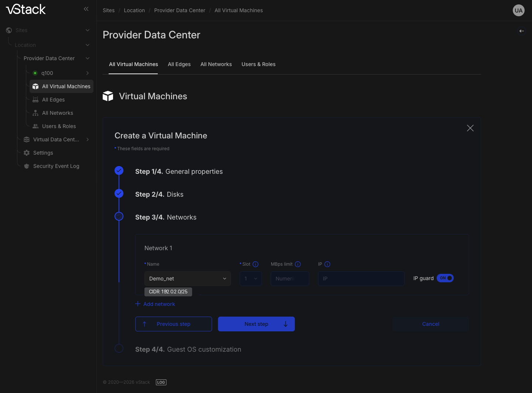532x393 pixels.
Task: Click the Step 1/4 completed checkmark circle
Action: click(x=119, y=170)
